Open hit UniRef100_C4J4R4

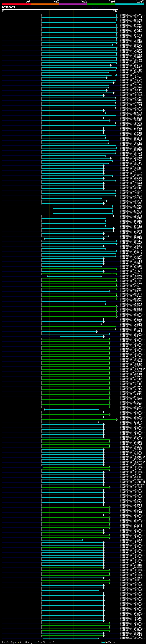[131, 133]
